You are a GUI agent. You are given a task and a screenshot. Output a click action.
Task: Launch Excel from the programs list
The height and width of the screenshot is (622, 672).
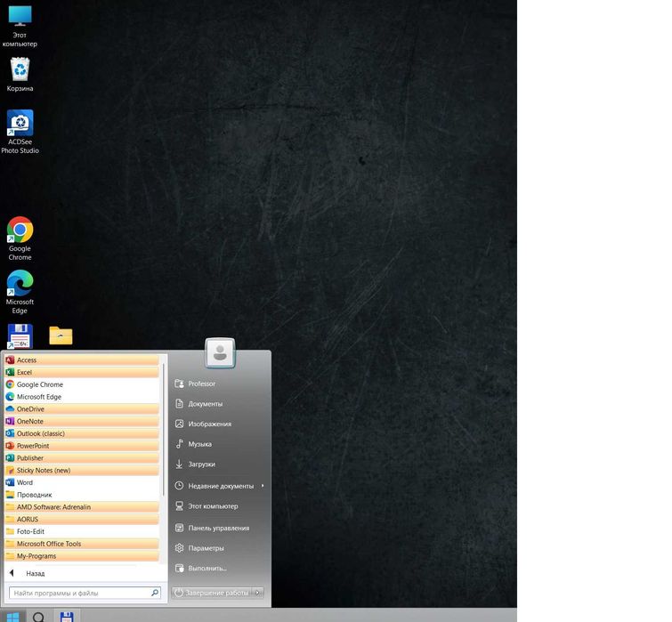click(x=81, y=372)
